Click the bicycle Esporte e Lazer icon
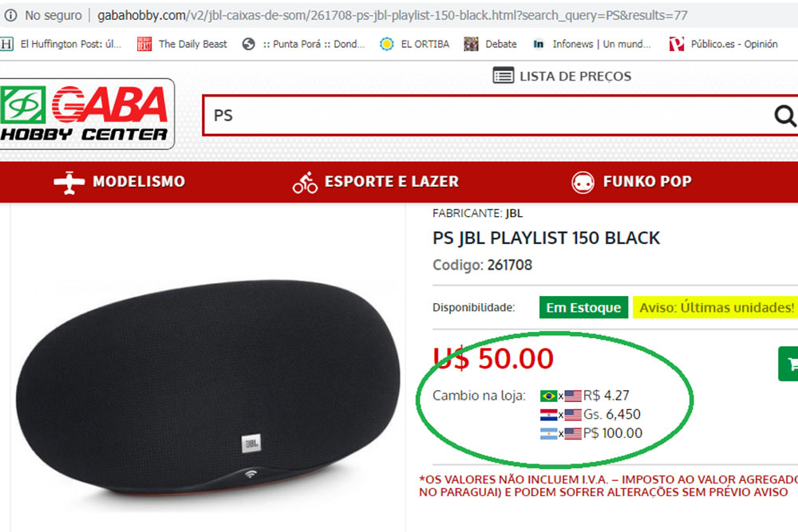This screenshot has height=532, width=798. click(x=305, y=183)
